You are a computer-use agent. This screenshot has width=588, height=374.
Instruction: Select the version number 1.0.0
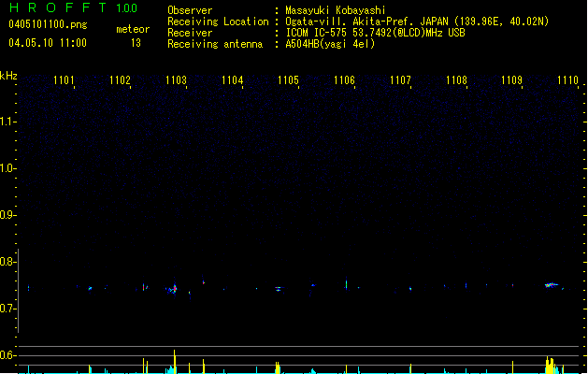(x=127, y=8)
